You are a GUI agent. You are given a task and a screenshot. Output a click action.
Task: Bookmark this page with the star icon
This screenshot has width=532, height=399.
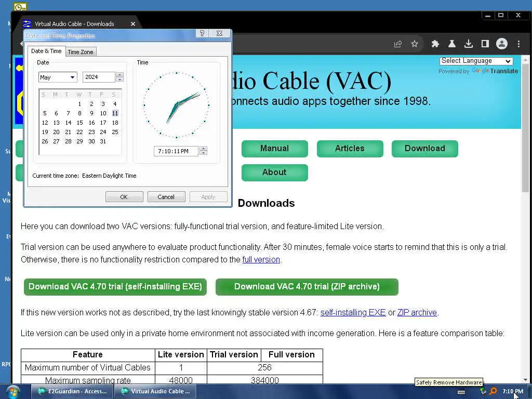[x=415, y=44]
